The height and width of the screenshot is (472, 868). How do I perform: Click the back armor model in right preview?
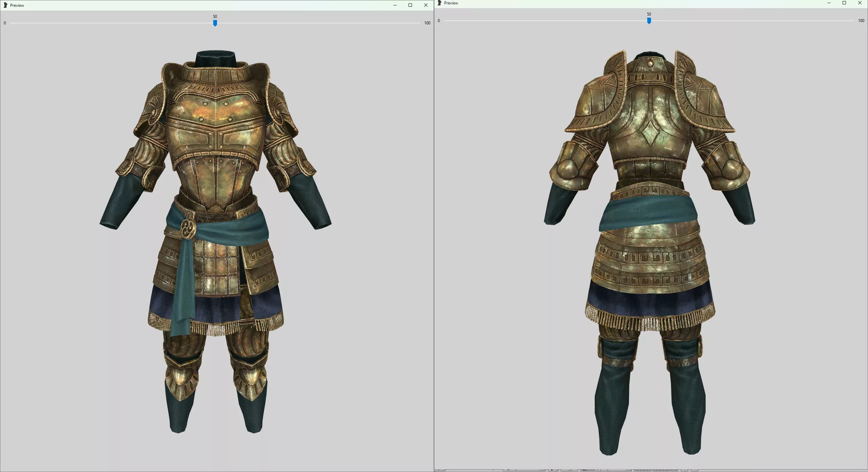click(x=649, y=253)
